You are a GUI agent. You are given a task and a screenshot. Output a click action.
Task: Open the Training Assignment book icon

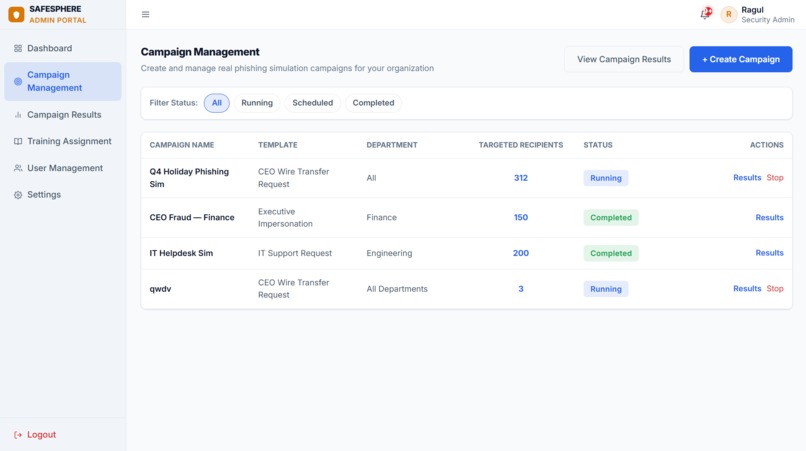[18, 141]
